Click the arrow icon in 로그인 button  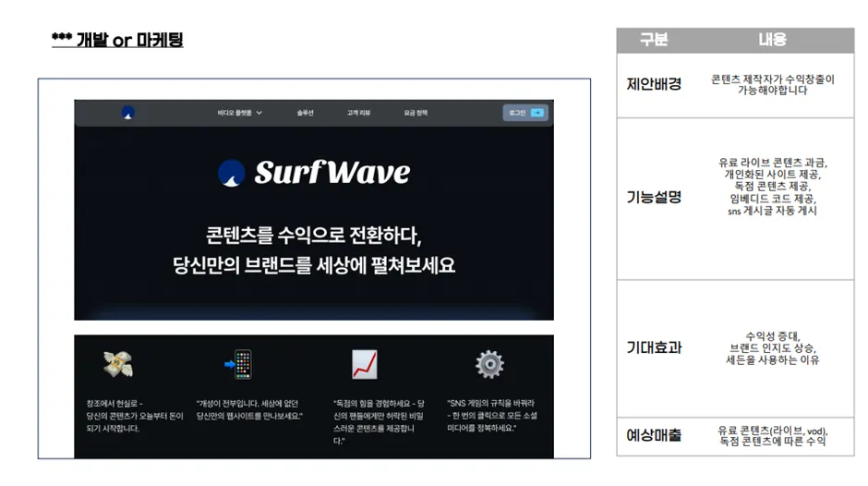point(537,113)
